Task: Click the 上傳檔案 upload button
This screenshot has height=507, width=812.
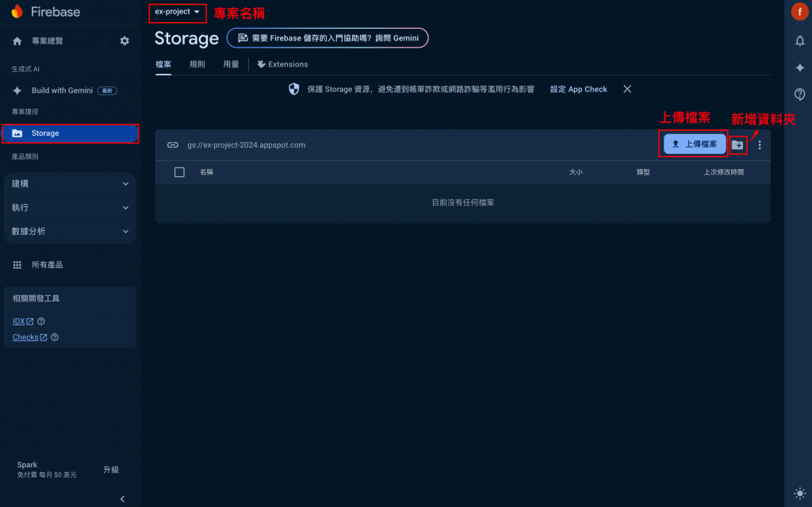Action: (x=695, y=144)
